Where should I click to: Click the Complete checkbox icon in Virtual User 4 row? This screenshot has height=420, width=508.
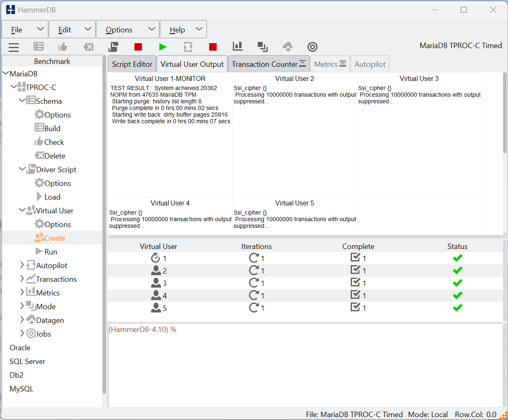(x=356, y=295)
